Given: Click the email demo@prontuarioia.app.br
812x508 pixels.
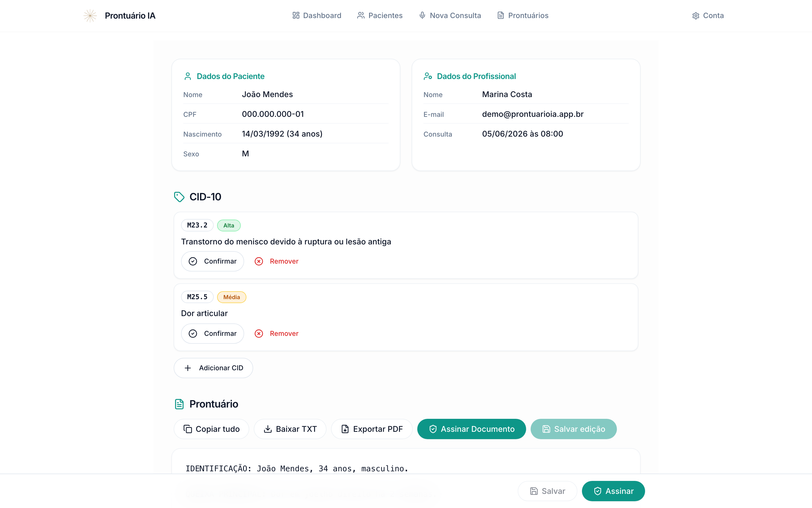Looking at the screenshot, I should pyautogui.click(x=533, y=114).
